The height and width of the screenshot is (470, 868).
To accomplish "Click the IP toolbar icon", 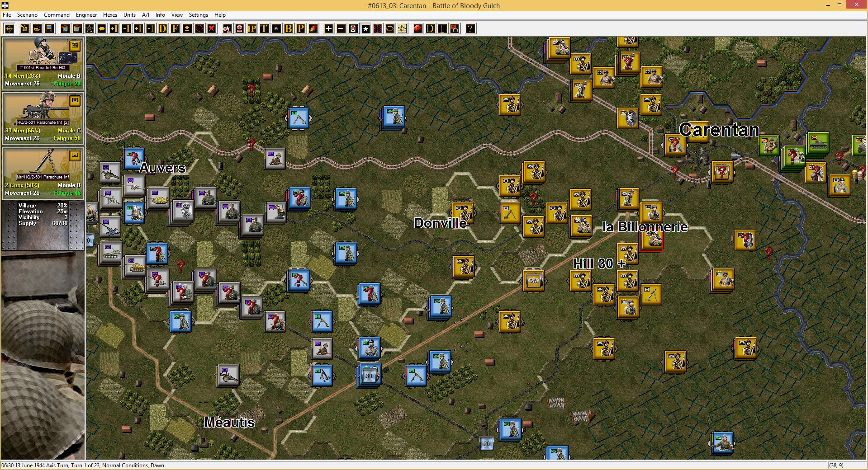I will pyautogui.click(x=251, y=29).
